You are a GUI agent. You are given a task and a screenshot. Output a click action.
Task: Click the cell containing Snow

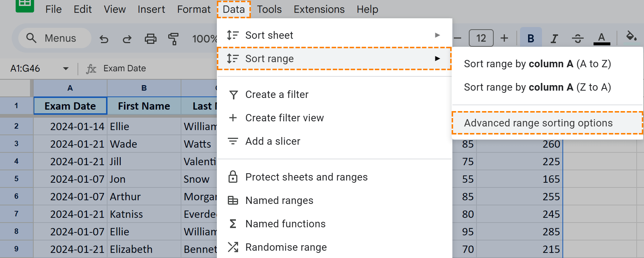click(199, 179)
